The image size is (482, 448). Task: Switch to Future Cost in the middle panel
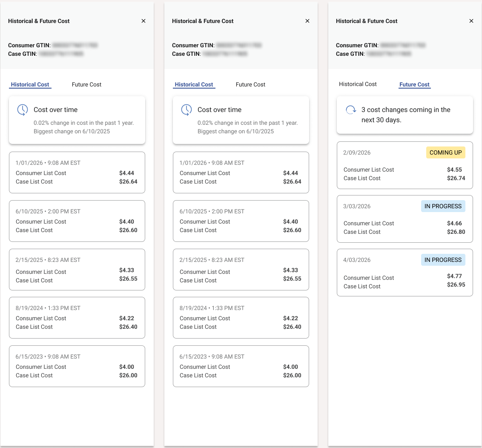[x=250, y=84]
